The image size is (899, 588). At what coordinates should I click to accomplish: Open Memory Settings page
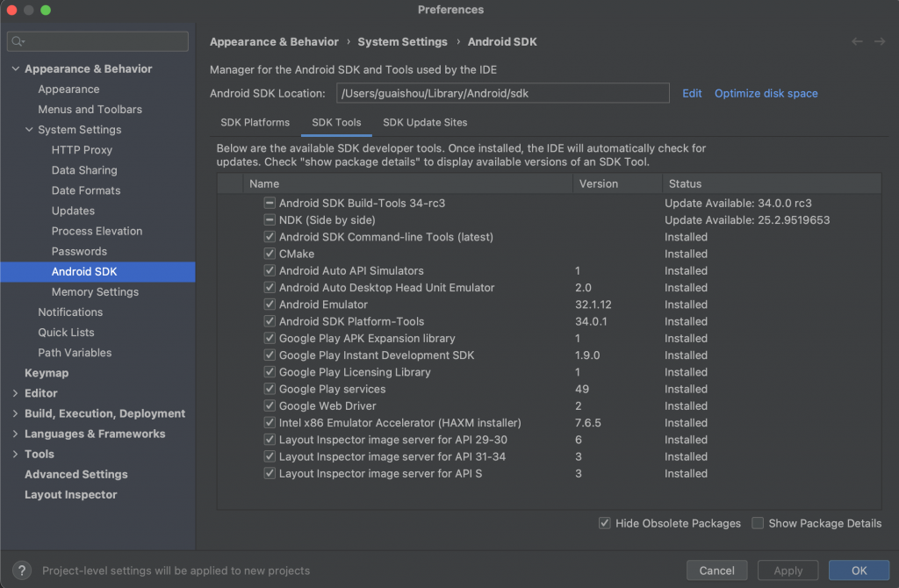point(95,291)
